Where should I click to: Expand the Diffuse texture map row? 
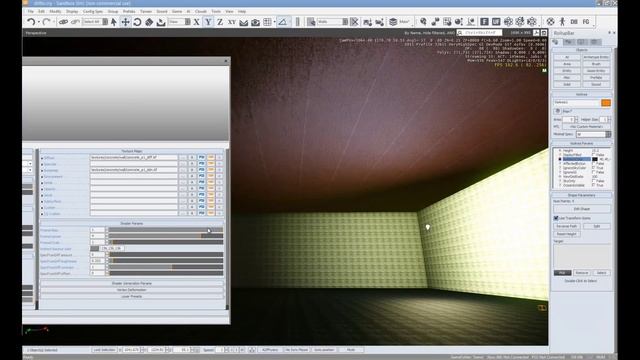click(42, 158)
